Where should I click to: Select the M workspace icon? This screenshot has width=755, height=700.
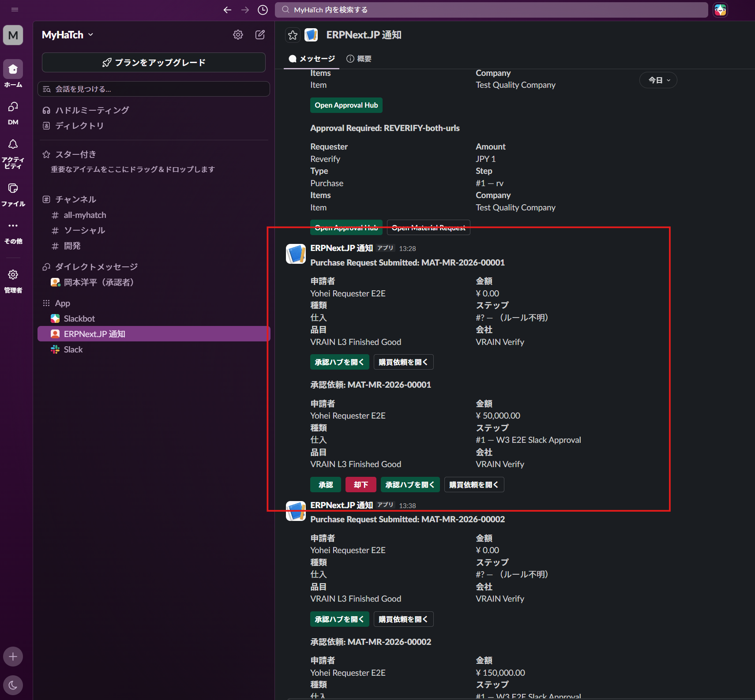(x=13, y=35)
